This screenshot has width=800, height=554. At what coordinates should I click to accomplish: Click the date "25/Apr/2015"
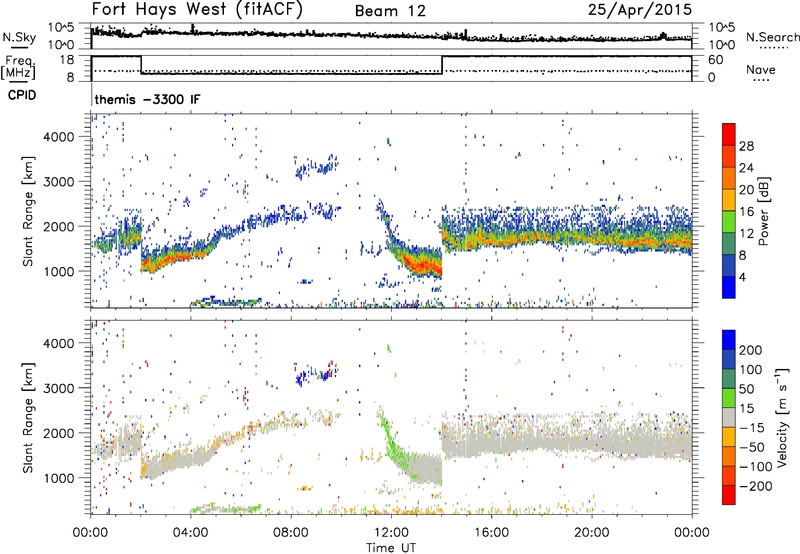(x=640, y=9)
